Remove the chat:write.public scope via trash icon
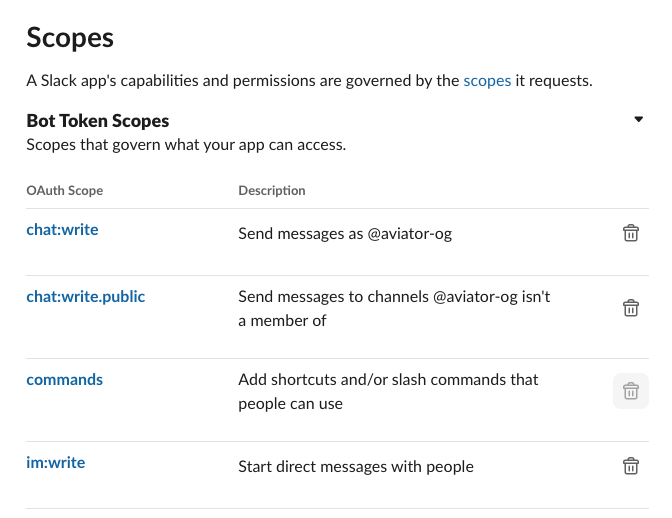 (x=630, y=308)
